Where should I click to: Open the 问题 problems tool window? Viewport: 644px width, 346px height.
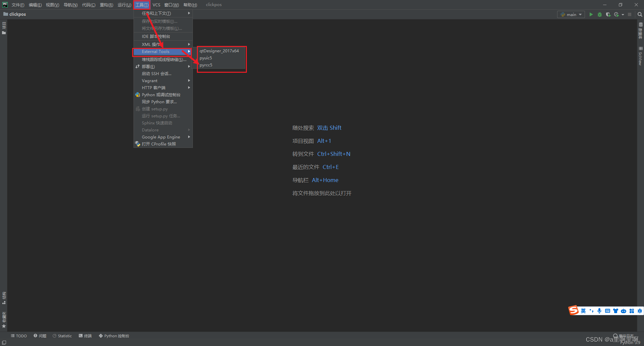coord(40,336)
